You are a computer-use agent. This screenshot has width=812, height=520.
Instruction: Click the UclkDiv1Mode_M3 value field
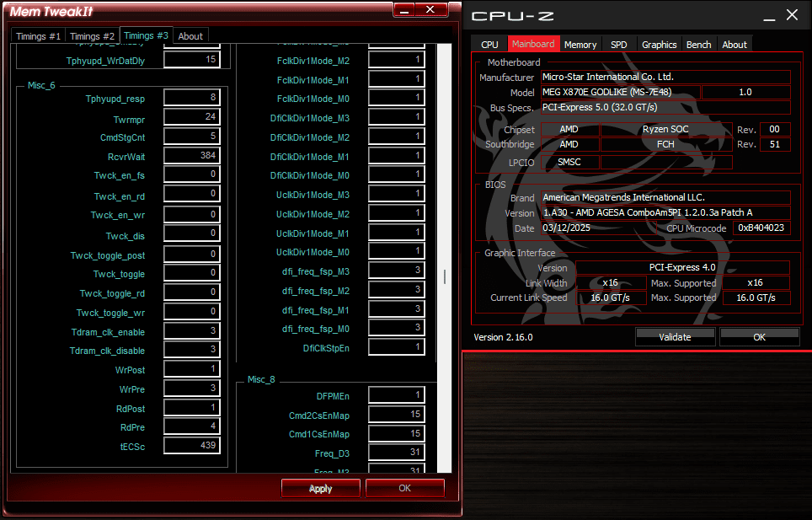click(x=397, y=194)
